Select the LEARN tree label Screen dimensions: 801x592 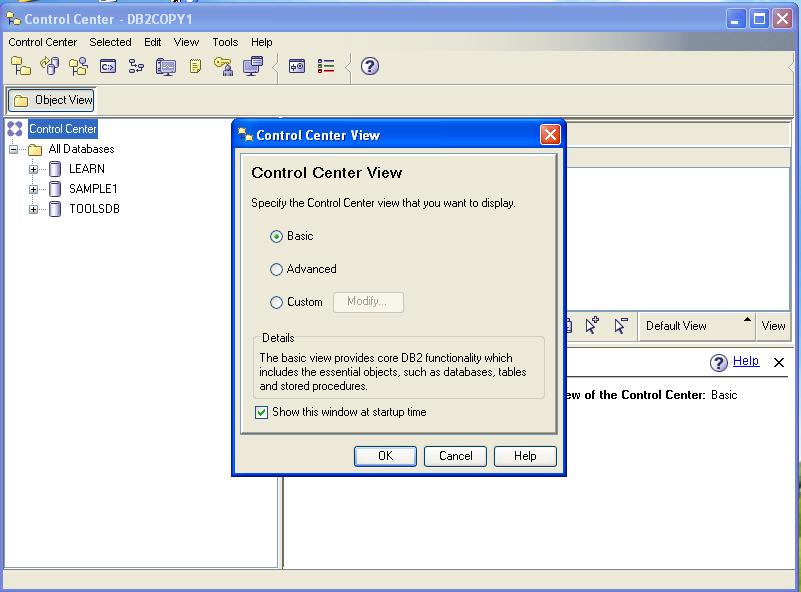(x=87, y=169)
